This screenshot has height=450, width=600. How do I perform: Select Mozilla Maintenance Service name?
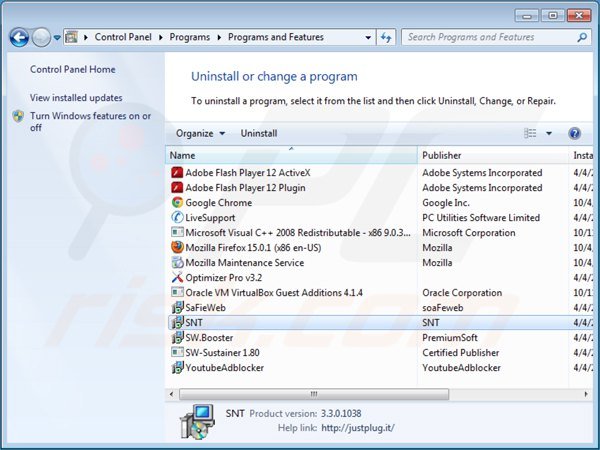click(245, 262)
